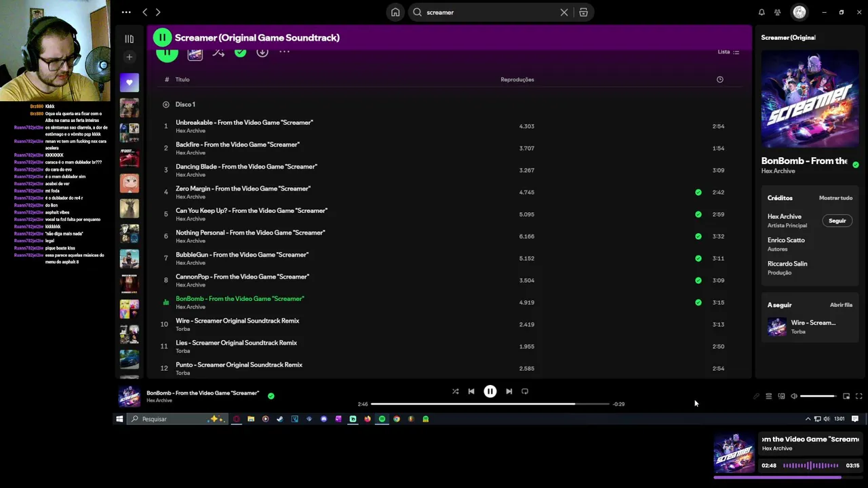The height and width of the screenshot is (488, 868).
Task: Skip to previous track
Action: [471, 391]
